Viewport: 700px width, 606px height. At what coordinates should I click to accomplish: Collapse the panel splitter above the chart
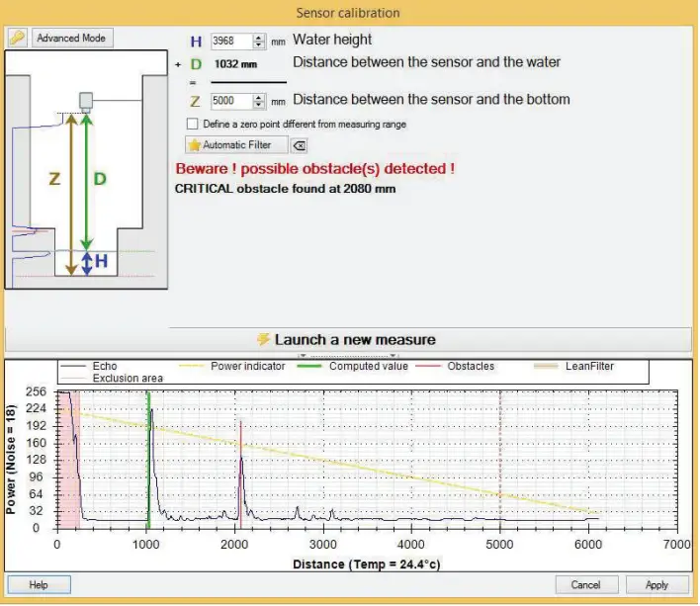point(350,354)
